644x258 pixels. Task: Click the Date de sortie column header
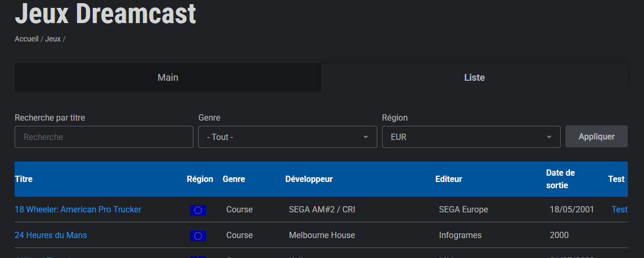pyautogui.click(x=560, y=179)
